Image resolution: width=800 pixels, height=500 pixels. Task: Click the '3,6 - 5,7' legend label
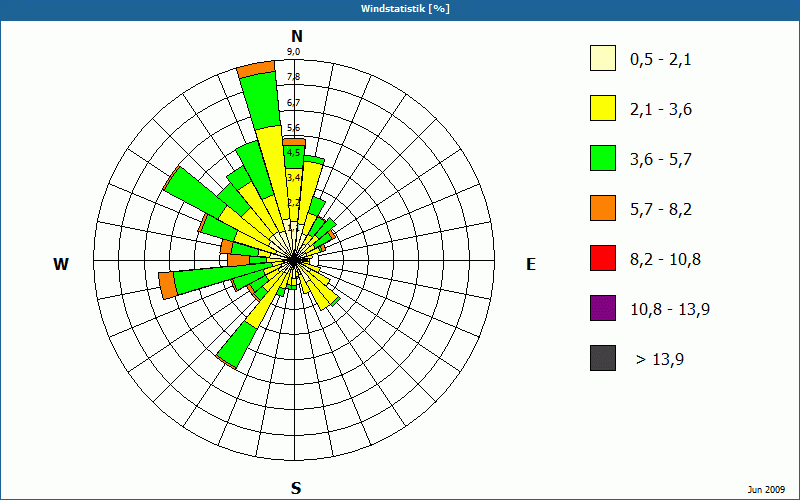click(661, 160)
